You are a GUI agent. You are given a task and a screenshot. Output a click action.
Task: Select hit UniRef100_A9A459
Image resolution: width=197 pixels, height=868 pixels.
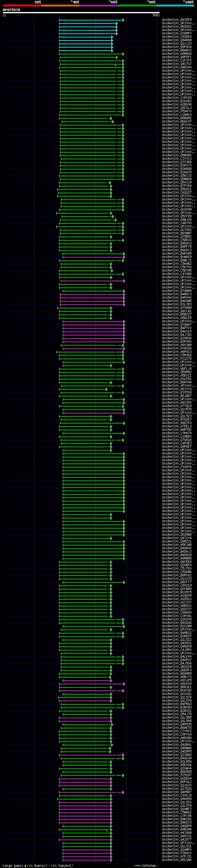tap(177, 799)
